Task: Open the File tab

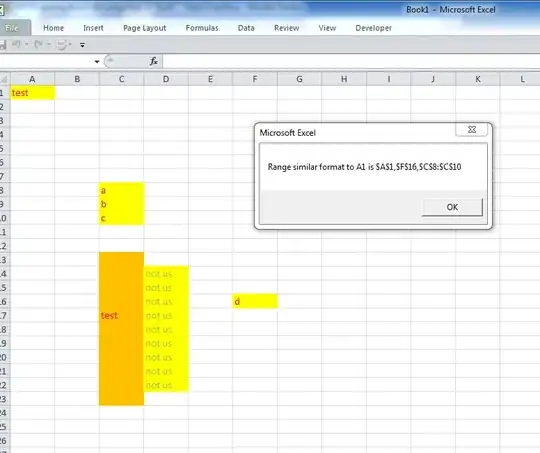Action: click(13, 28)
